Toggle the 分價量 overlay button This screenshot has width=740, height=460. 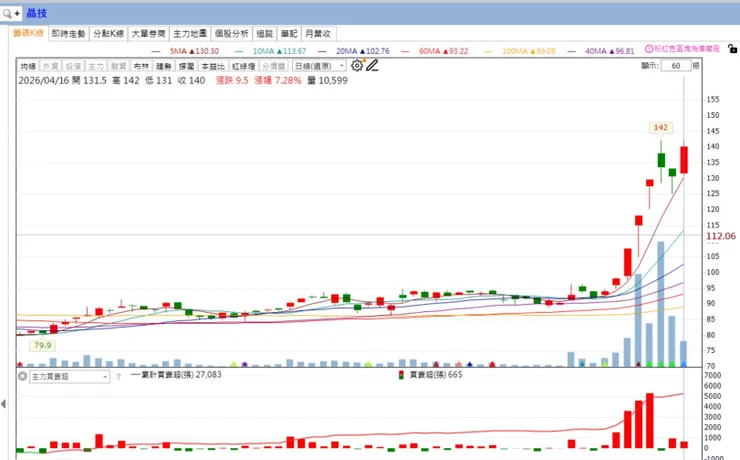pos(274,66)
